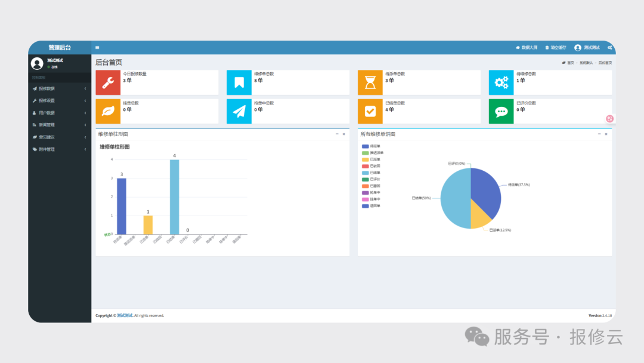644x363 pixels.
Task: Click the red wrench icon for 今日报修数量
Action: (108, 82)
